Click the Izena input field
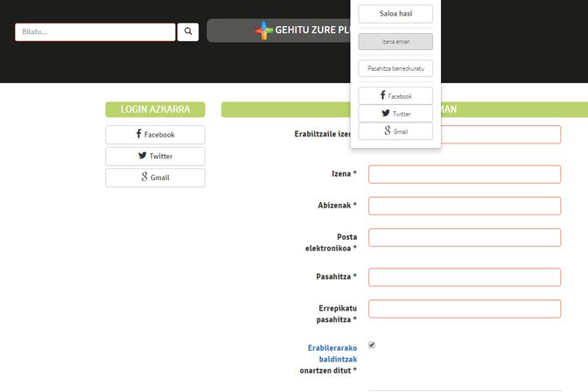Screen dimensions: 588x392 465,174
